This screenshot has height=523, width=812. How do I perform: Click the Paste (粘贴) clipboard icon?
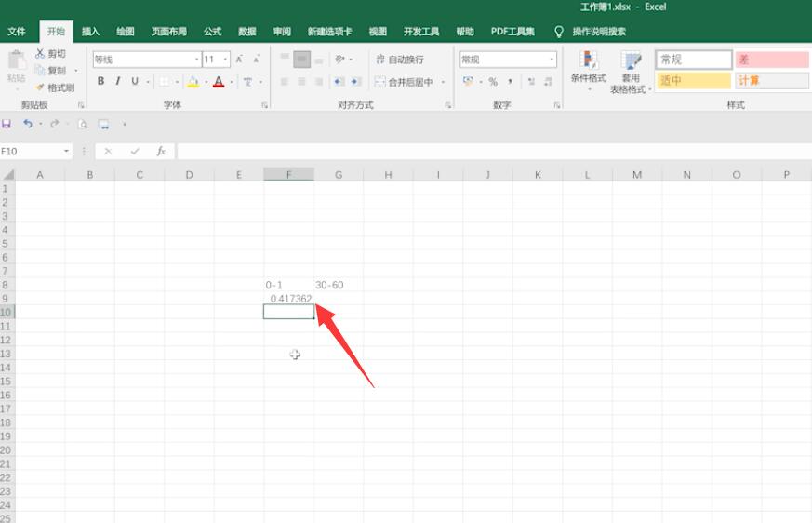click(x=17, y=61)
